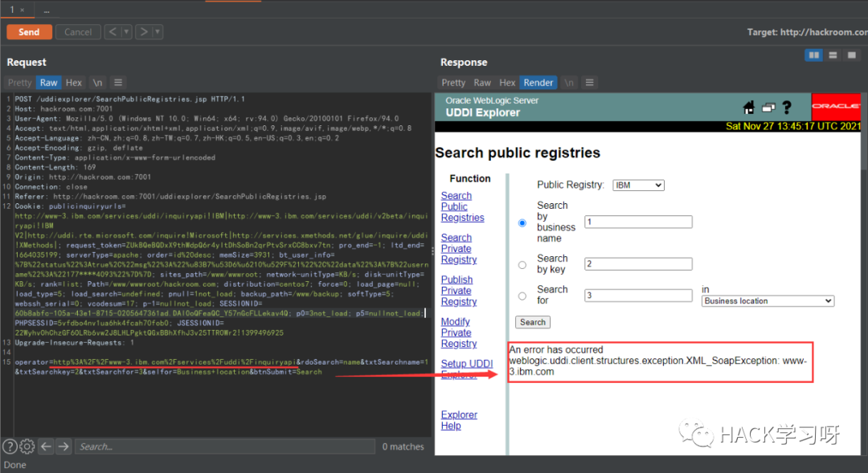Click the Target hackroom URL label
This screenshot has width=868, height=473.
tap(807, 32)
